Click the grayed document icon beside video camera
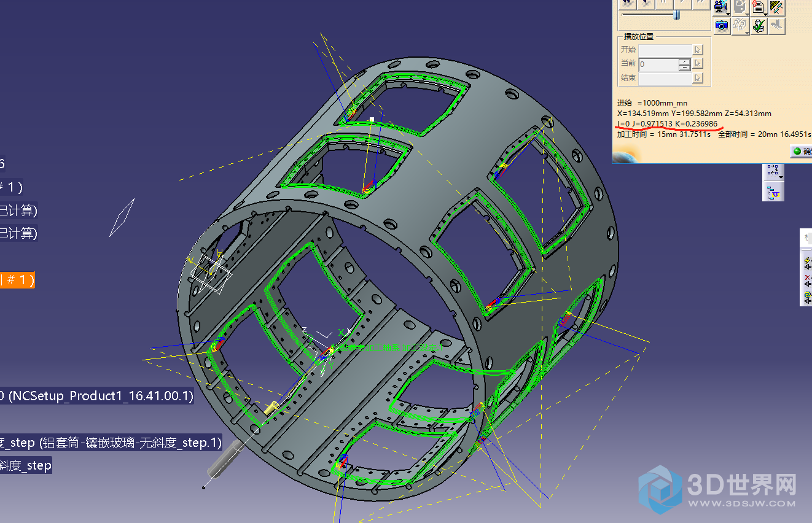This screenshot has height=523, width=812. (740, 7)
